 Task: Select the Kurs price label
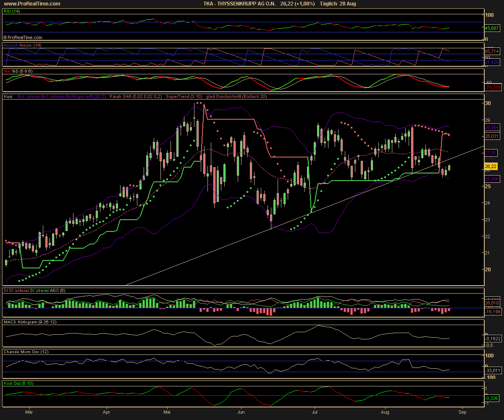point(8,97)
